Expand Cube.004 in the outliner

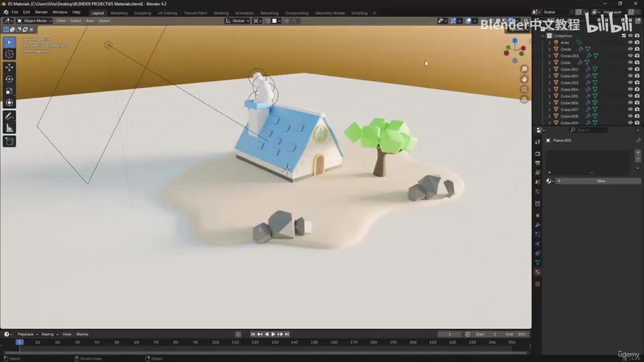[549, 89]
